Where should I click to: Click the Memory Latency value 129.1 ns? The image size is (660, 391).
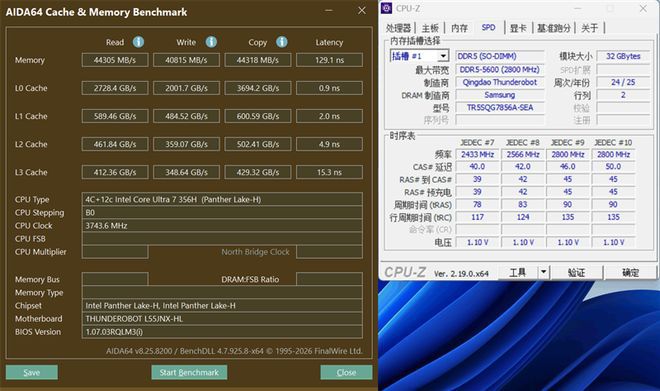click(x=329, y=60)
